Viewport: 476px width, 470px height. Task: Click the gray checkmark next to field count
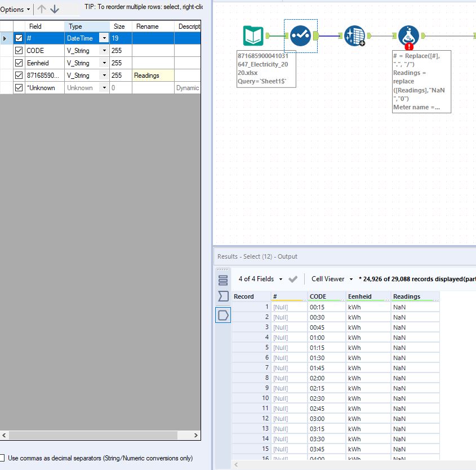tap(293, 278)
